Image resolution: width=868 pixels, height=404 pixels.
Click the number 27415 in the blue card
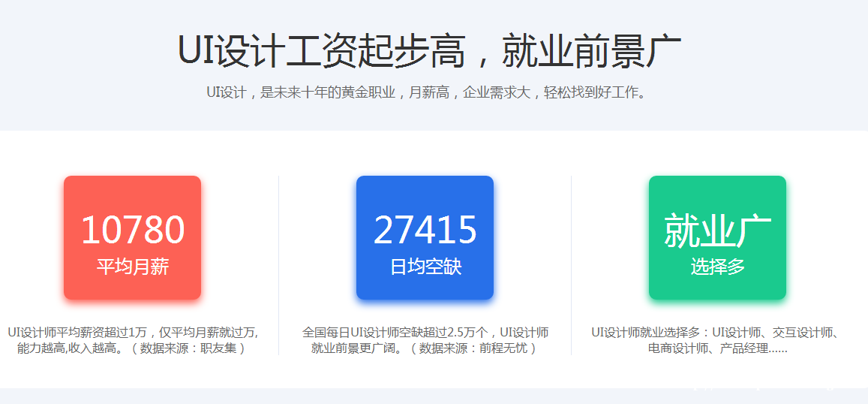[x=425, y=230]
